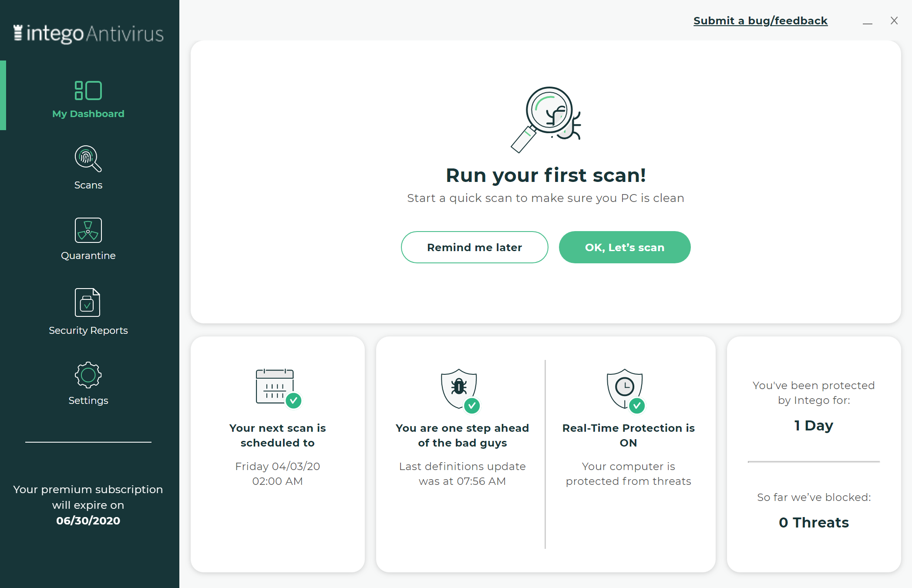Image resolution: width=912 pixels, height=588 pixels.
Task: Click the subscription expiry date 06/30/2020
Action: point(88,521)
